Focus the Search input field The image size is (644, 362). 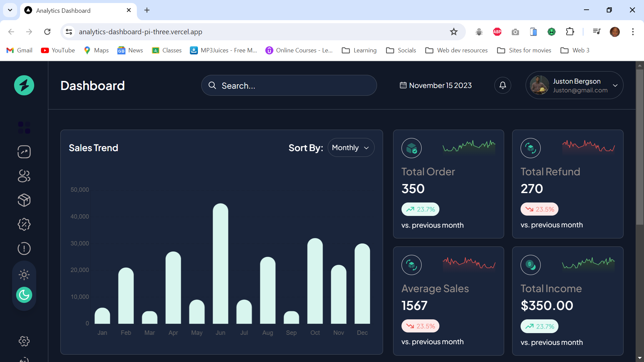(x=289, y=85)
